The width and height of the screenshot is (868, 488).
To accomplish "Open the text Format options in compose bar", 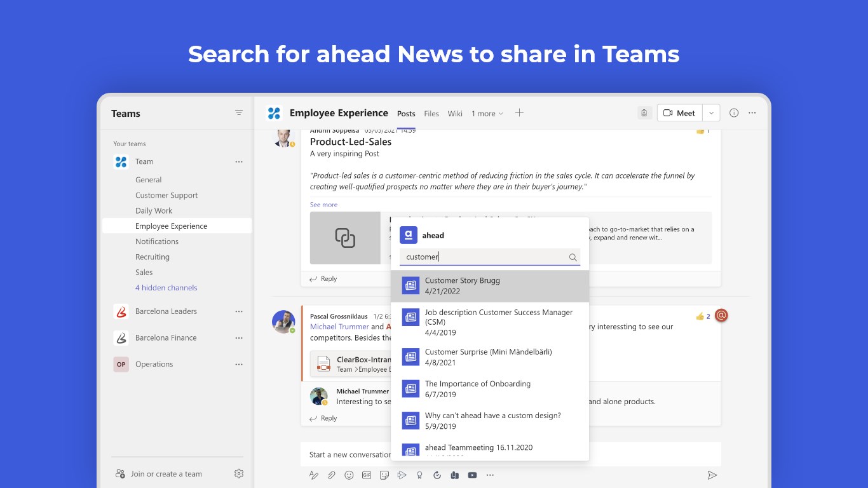I will tap(313, 475).
